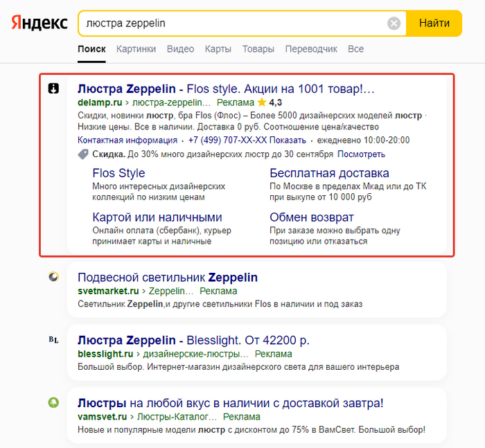Click the Посмотреть discount link
The image size is (485, 448).
[x=362, y=154]
